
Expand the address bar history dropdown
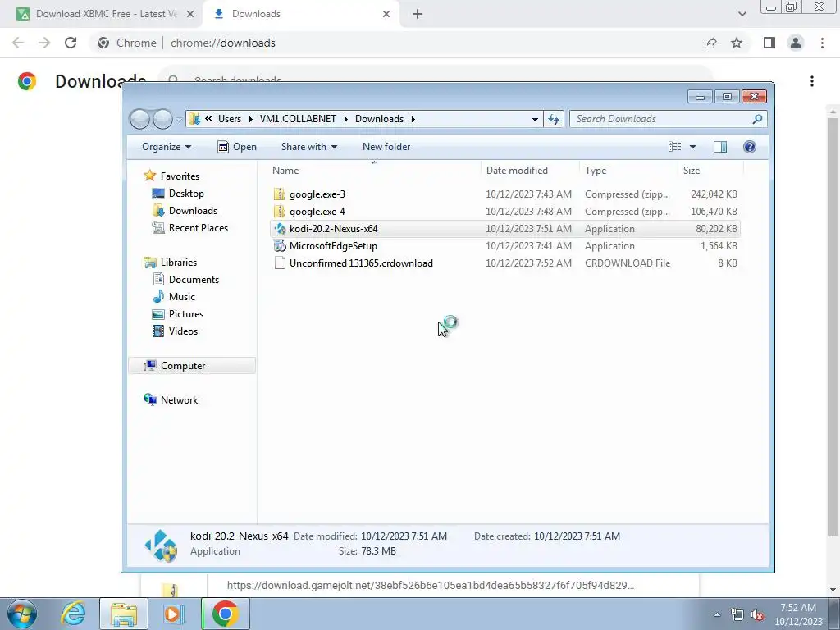[535, 119]
